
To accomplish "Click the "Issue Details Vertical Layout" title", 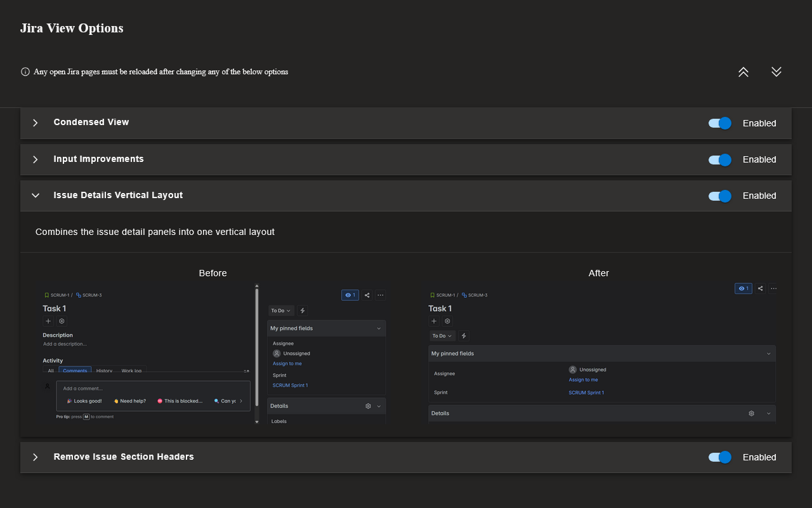I will [x=118, y=195].
